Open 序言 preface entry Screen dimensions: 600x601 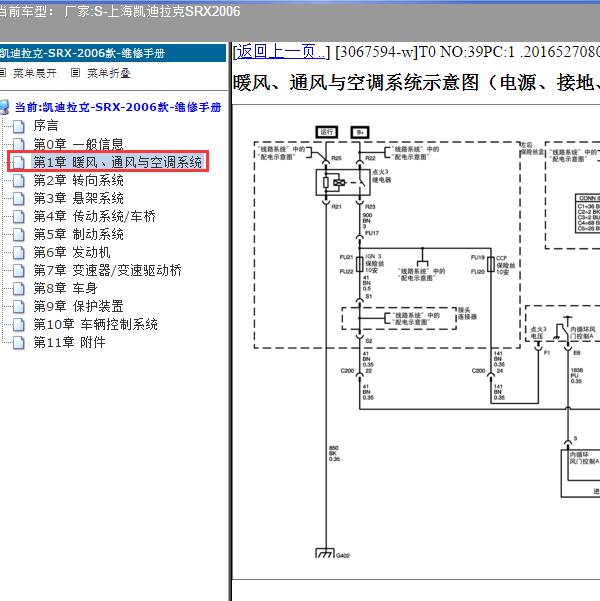click(x=46, y=126)
